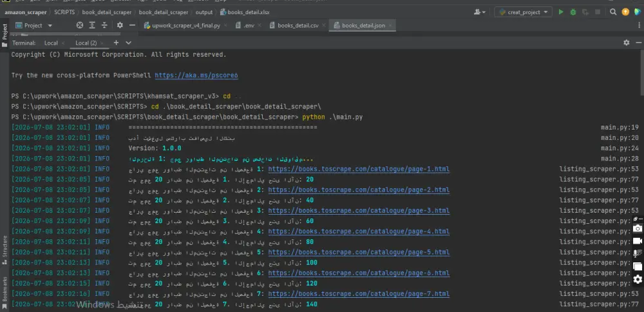Close the .env editor tab
Image resolution: width=644 pixels, height=312 pixels.
(260, 26)
